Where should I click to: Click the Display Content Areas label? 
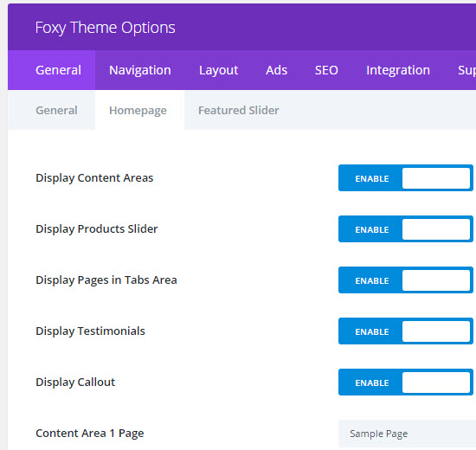(94, 178)
